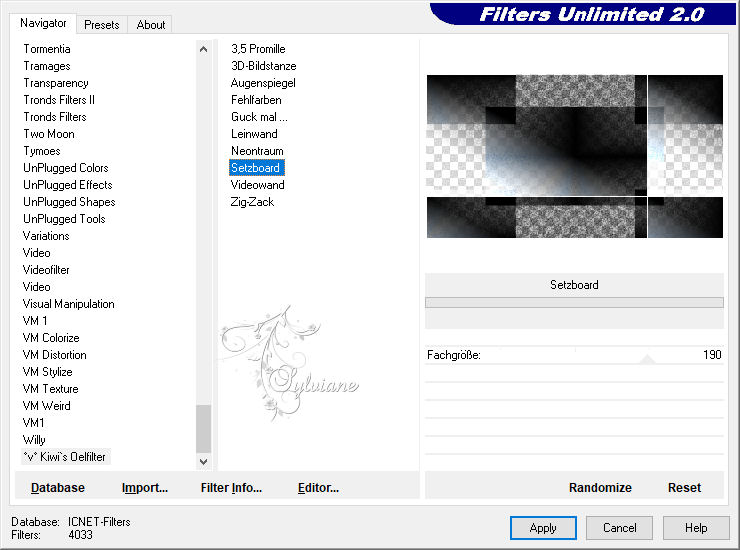
Task: Select UnPlugged Shapes category
Action: tap(69, 202)
